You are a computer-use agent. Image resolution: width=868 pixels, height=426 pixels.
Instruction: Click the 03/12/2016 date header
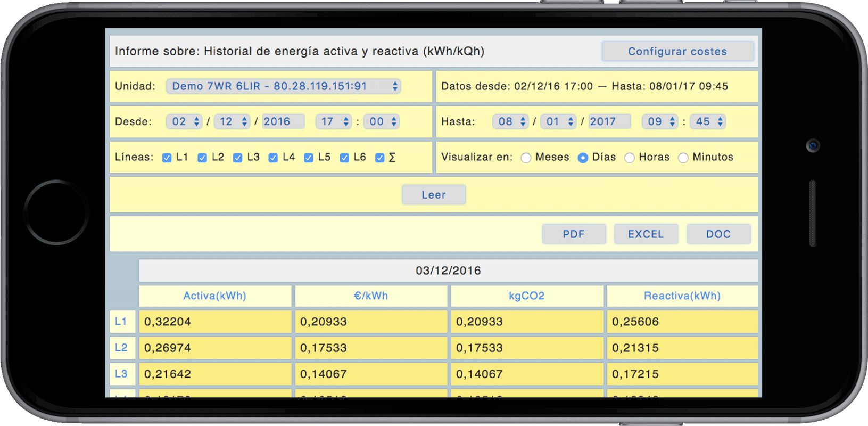click(x=449, y=271)
